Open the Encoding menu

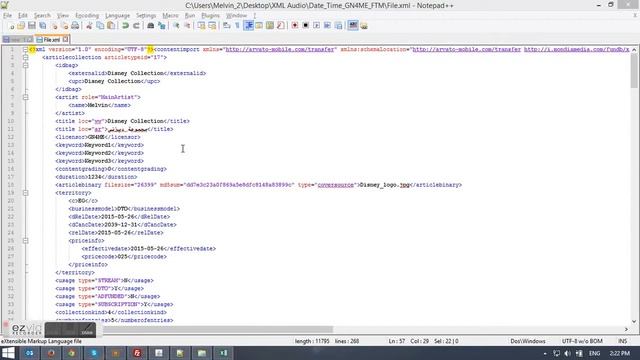pos(87,16)
